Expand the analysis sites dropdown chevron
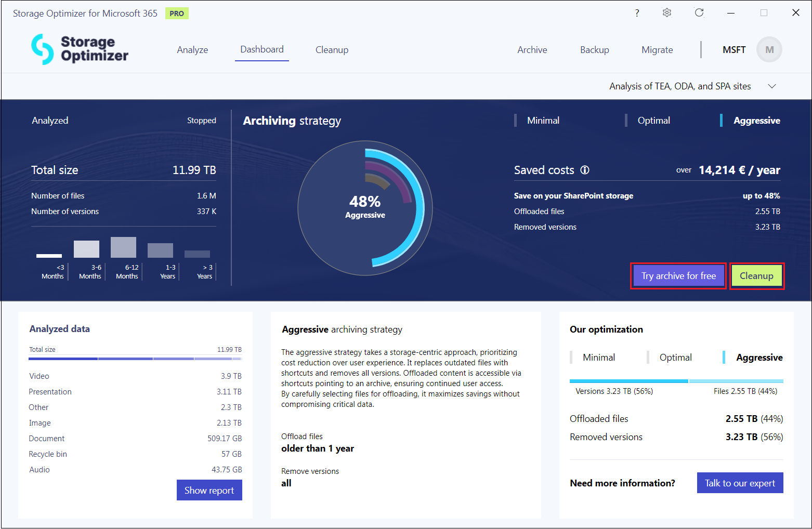The image size is (812, 529). 772,86
